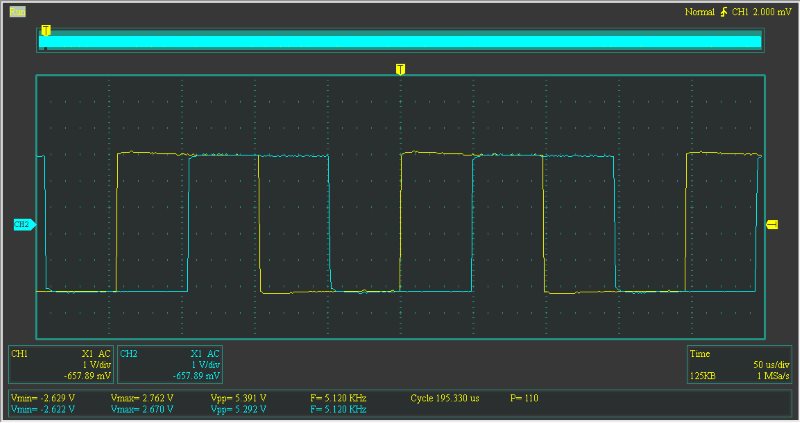Select the CH1 channel info panel
Screen dimensions: 800x423
click(x=60, y=365)
